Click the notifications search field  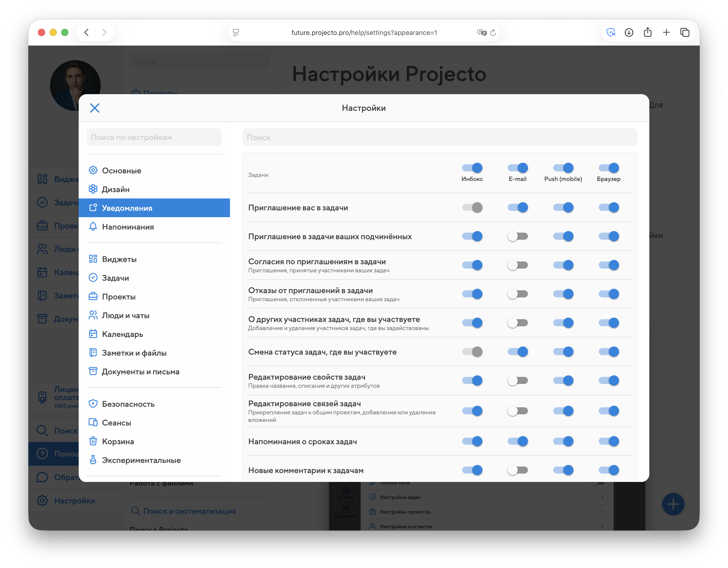pyautogui.click(x=439, y=137)
